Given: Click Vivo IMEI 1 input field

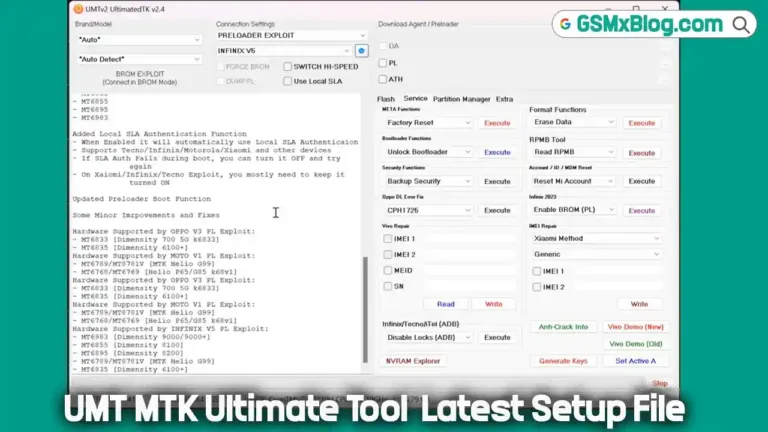Looking at the screenshot, I should click(469, 239).
